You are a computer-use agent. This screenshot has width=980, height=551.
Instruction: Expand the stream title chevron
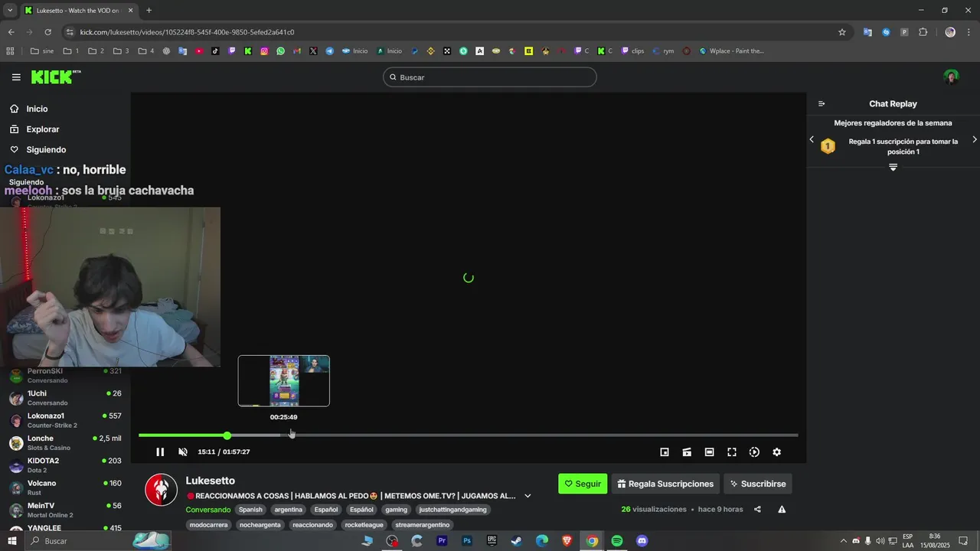click(528, 496)
